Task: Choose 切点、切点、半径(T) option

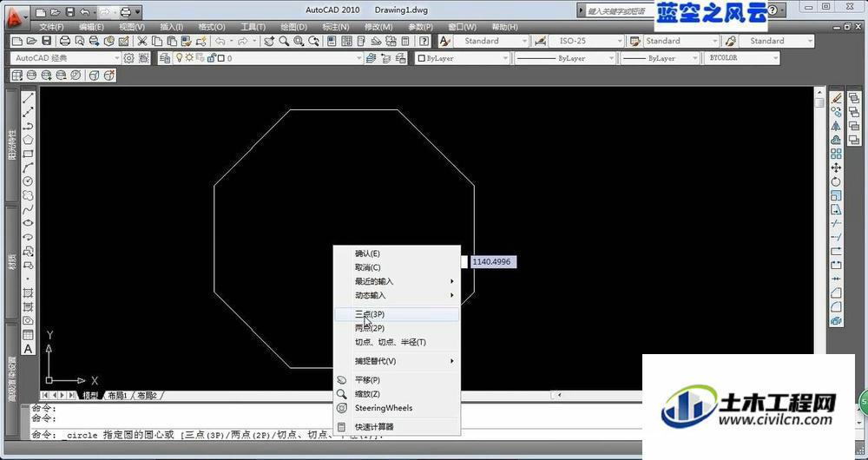Action: (x=398, y=342)
